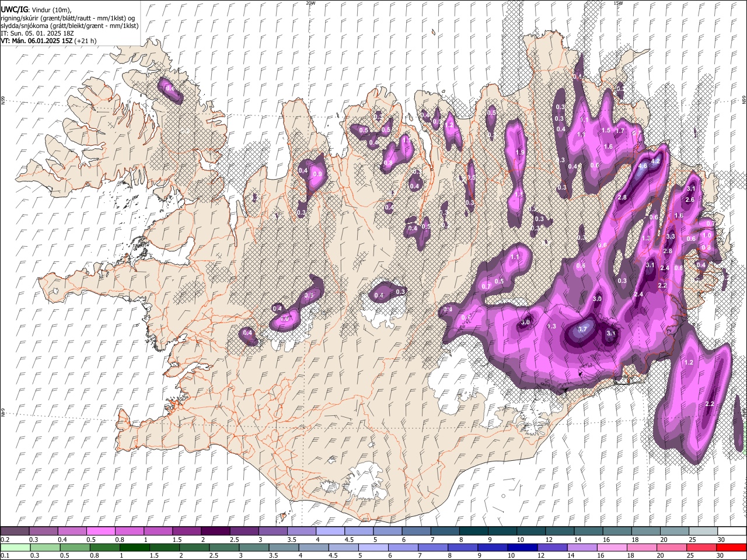Select the 12 label in the purple snow legend

(549, 540)
